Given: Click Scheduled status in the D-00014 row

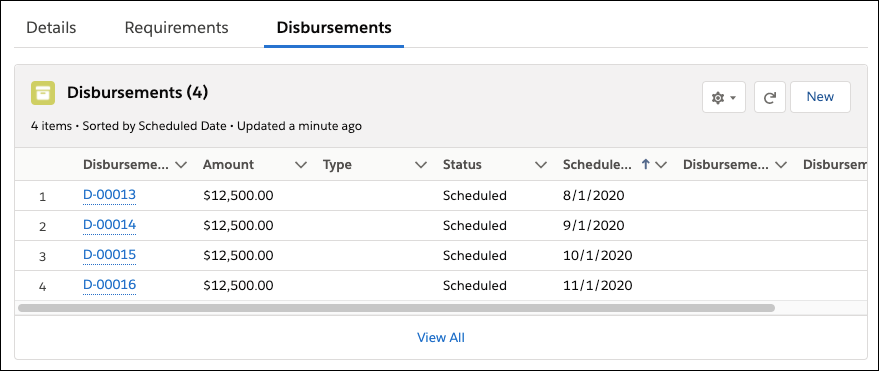Looking at the screenshot, I should click(x=475, y=226).
